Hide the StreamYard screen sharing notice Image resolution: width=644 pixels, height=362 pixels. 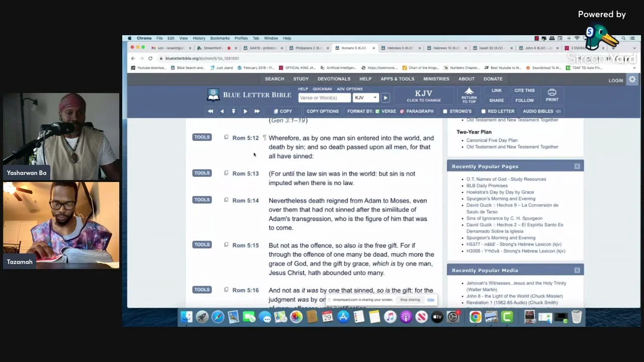coord(431,300)
